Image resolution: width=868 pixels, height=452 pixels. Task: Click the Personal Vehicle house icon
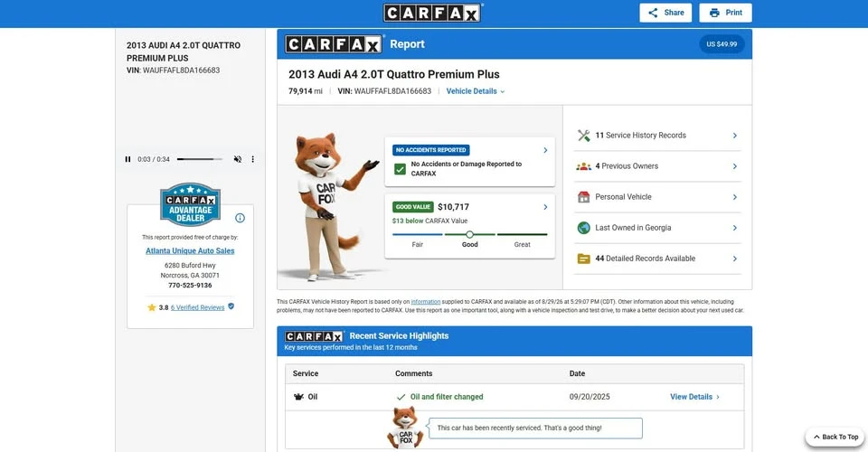pyautogui.click(x=583, y=197)
